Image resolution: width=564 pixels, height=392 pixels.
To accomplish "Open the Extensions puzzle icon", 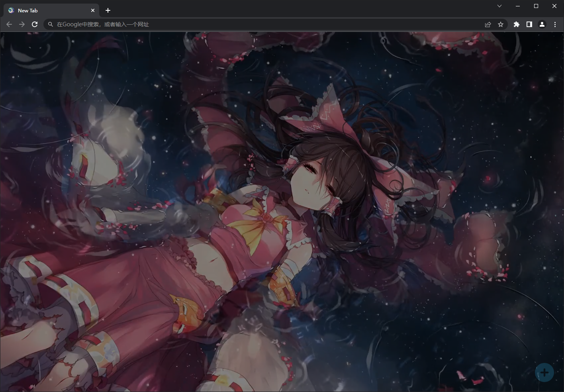I will click(517, 24).
